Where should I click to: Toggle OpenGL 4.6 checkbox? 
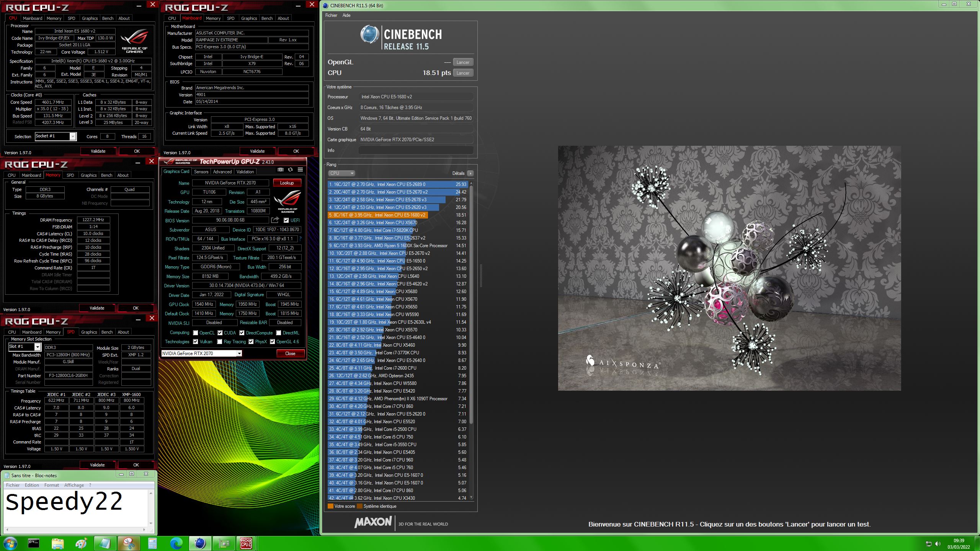pyautogui.click(x=273, y=342)
